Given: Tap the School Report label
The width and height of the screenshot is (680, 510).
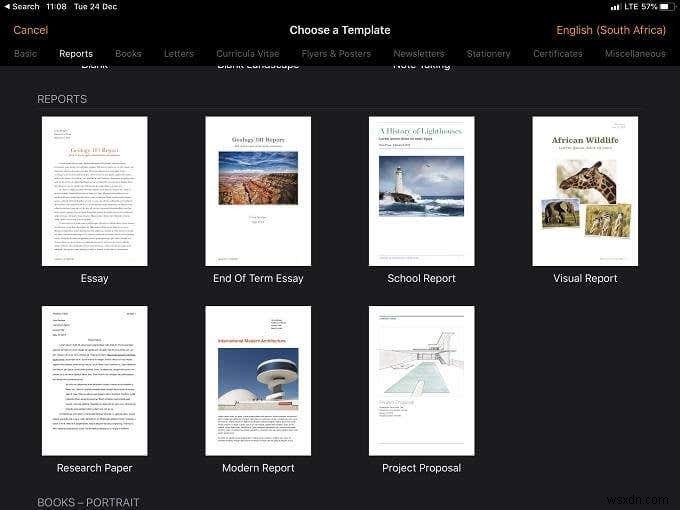Looking at the screenshot, I should click(422, 278).
